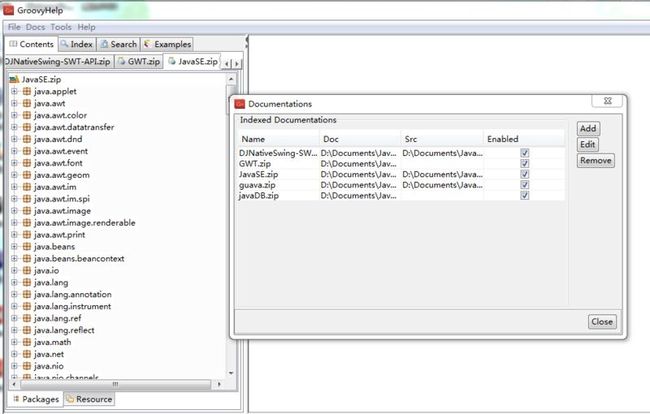Click the java.awt.event package icon

coord(27,151)
